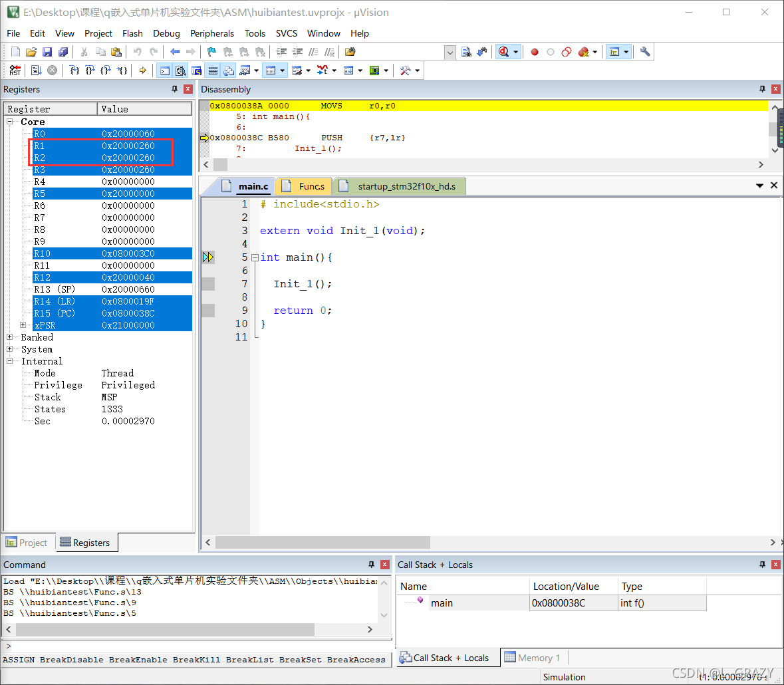
Task: Click the Run to Cursor Line icon
Action: (x=122, y=70)
